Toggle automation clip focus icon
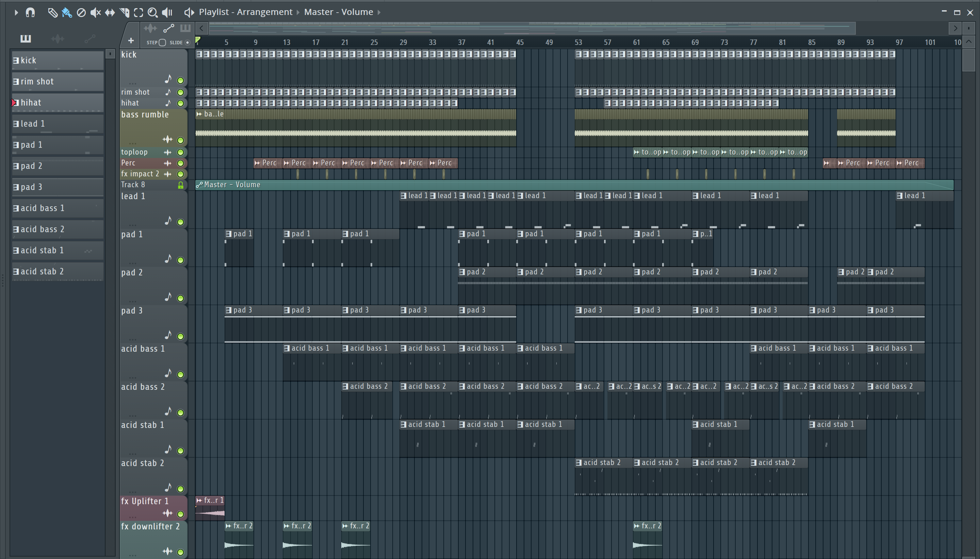 pyautogui.click(x=169, y=28)
